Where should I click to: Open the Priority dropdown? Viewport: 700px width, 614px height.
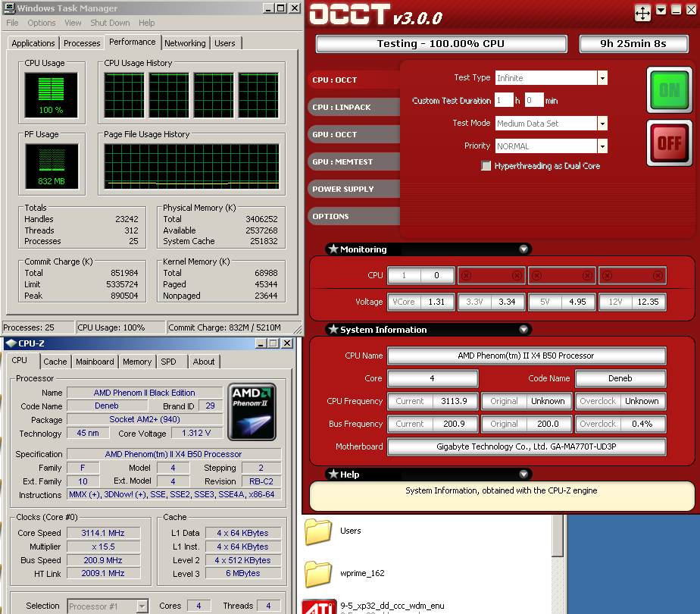[x=602, y=146]
